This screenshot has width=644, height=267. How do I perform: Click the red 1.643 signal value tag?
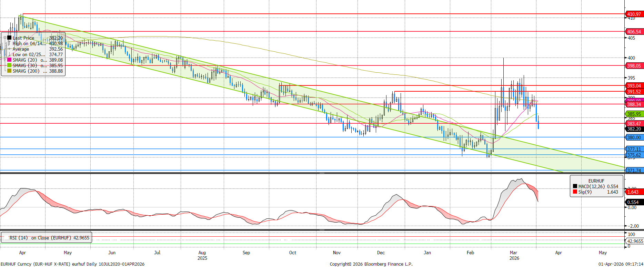pyautogui.click(x=633, y=192)
